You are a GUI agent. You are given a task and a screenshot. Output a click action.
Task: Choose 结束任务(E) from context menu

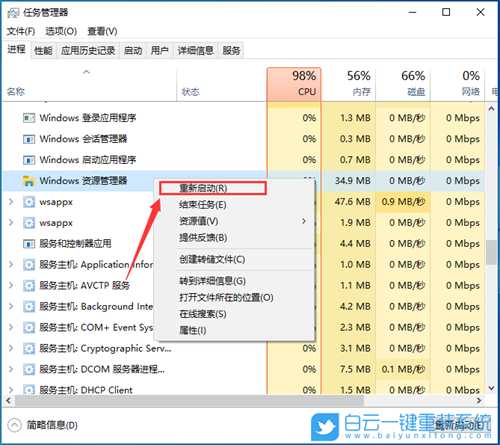234,205
